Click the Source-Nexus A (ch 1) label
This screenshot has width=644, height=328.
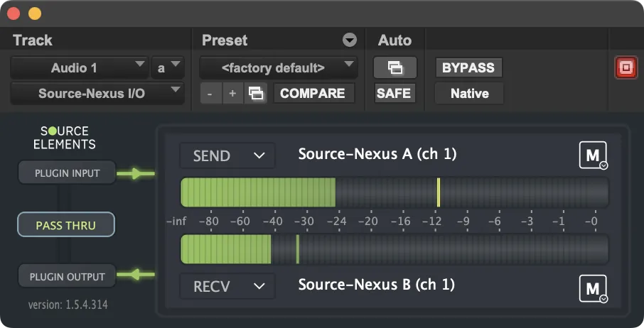[377, 154]
